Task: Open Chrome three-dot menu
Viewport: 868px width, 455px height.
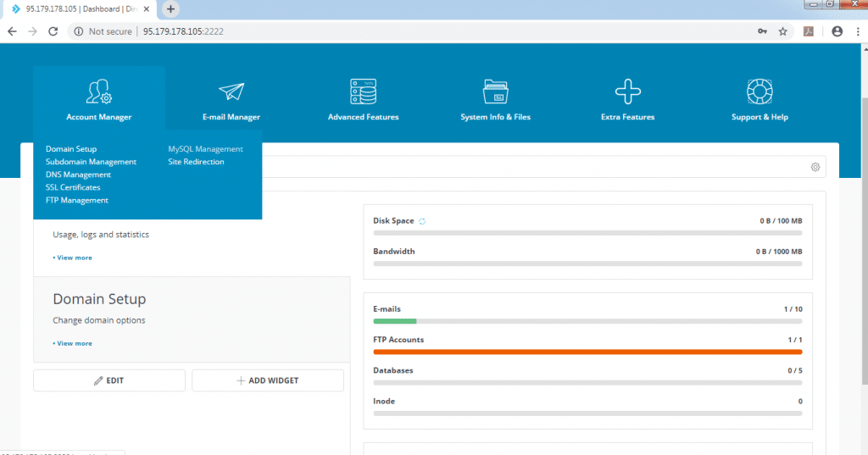Action: click(858, 31)
